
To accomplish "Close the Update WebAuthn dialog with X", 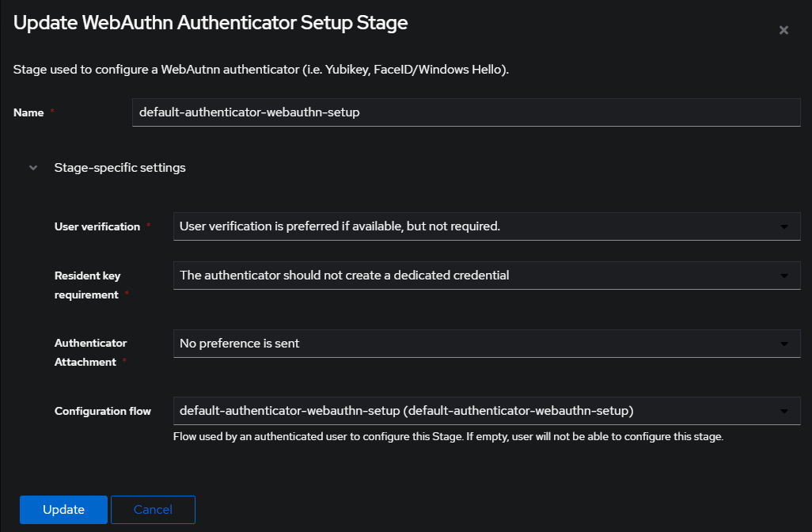I will pyautogui.click(x=784, y=30).
